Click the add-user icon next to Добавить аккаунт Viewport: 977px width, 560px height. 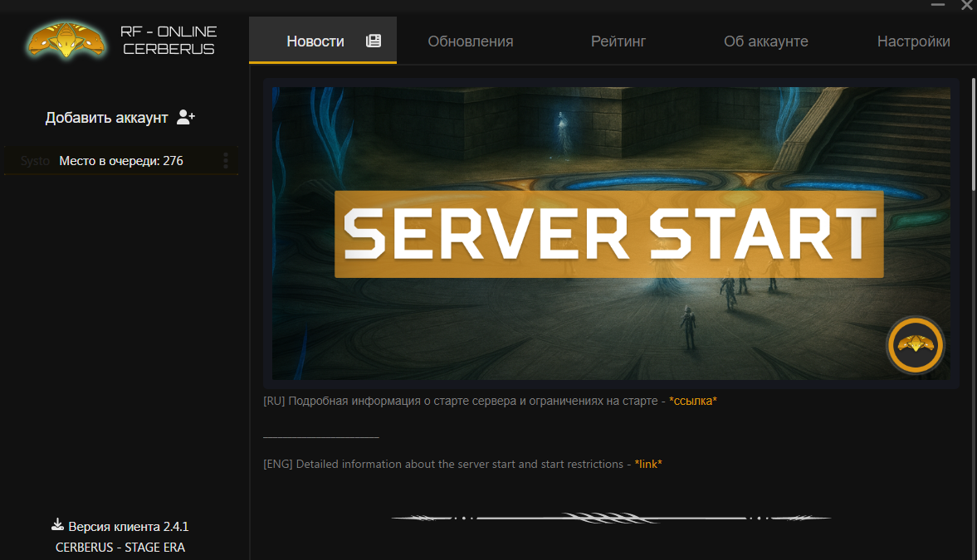point(186,118)
